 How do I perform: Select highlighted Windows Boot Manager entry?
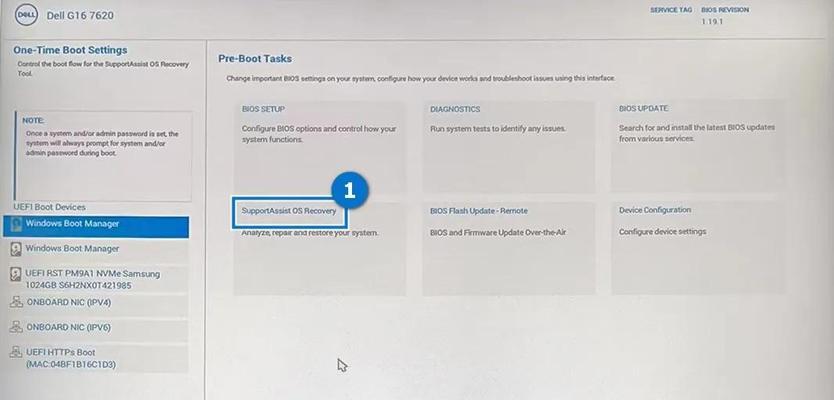(x=96, y=227)
